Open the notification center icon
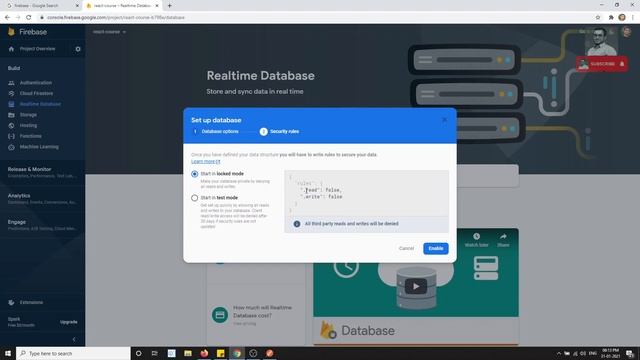This screenshot has width=640, height=360. pyautogui.click(x=630, y=353)
